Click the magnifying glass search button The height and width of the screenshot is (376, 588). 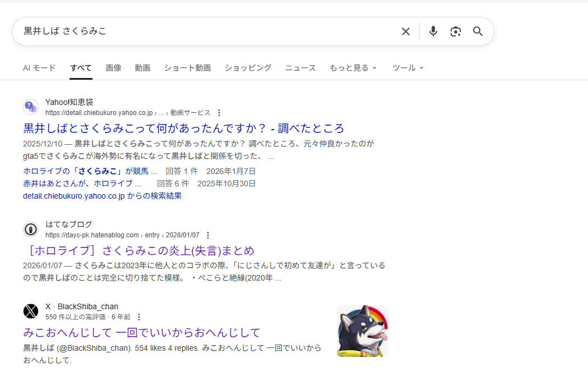click(478, 31)
